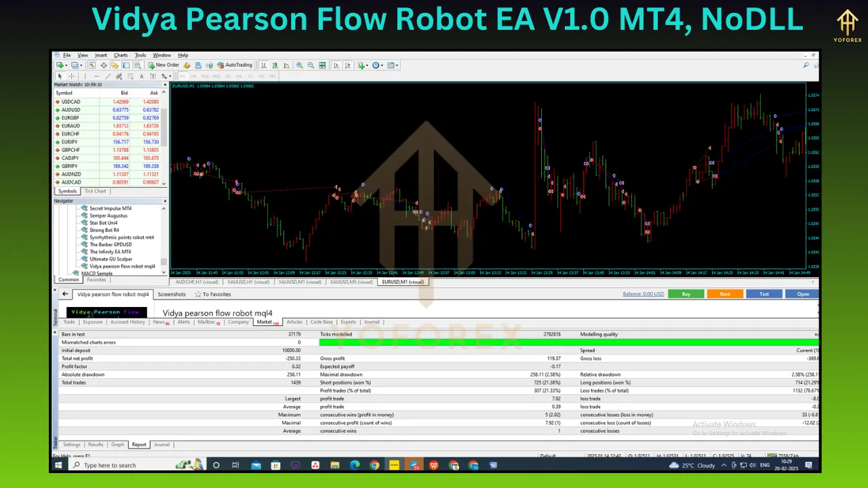Image resolution: width=868 pixels, height=488 pixels.
Task: Select the H1 timeframe button
Action: pyautogui.click(x=228, y=77)
